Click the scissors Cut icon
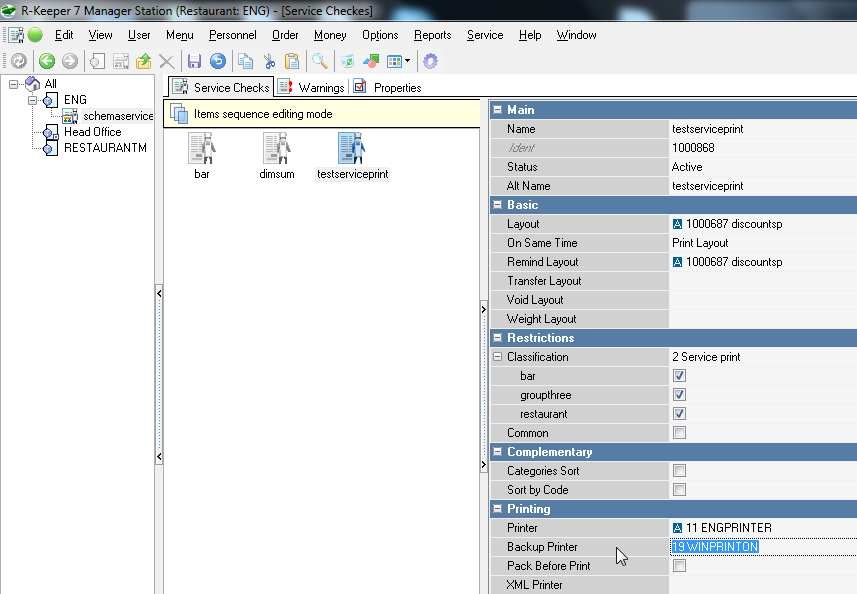Image resolution: width=857 pixels, height=594 pixels. coord(269,61)
